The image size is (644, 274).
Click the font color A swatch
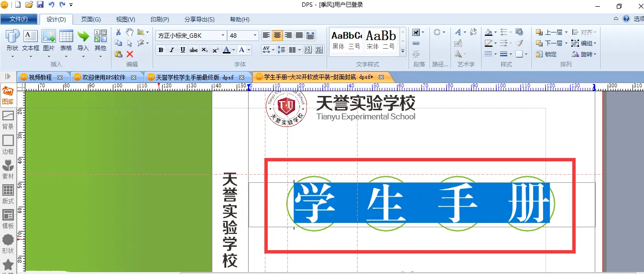(227, 50)
